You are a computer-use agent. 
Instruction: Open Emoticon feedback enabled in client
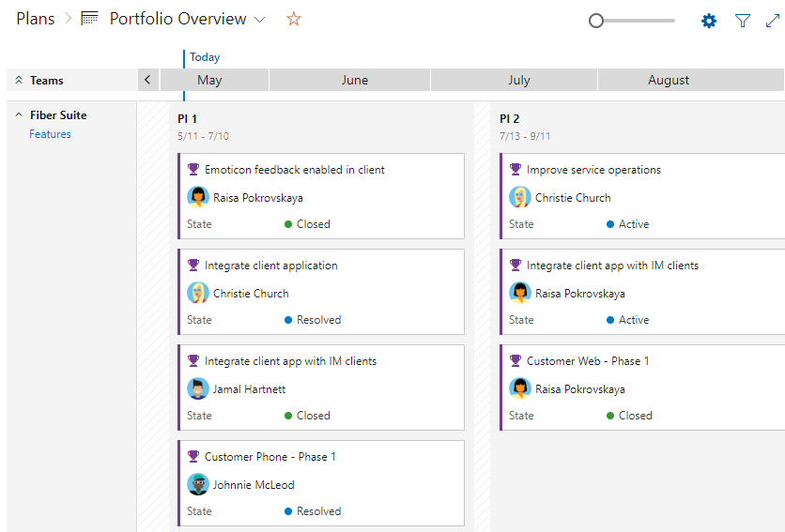(295, 170)
